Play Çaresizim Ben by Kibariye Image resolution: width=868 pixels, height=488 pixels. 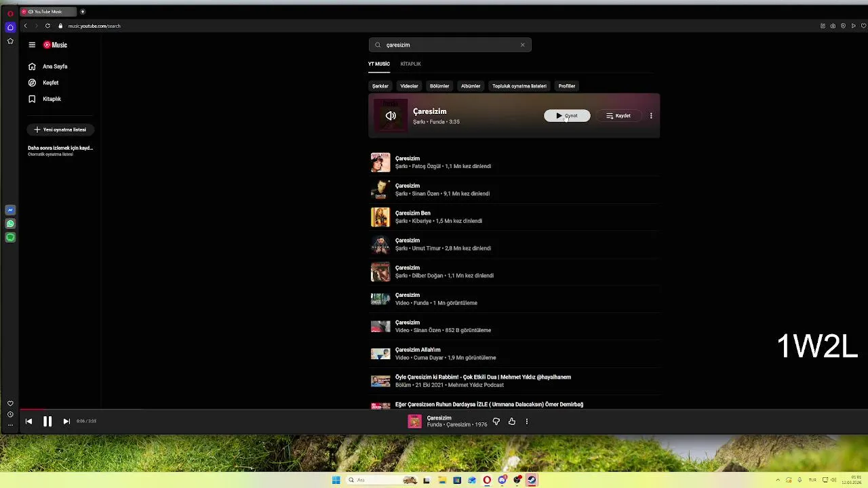pyautogui.click(x=514, y=217)
